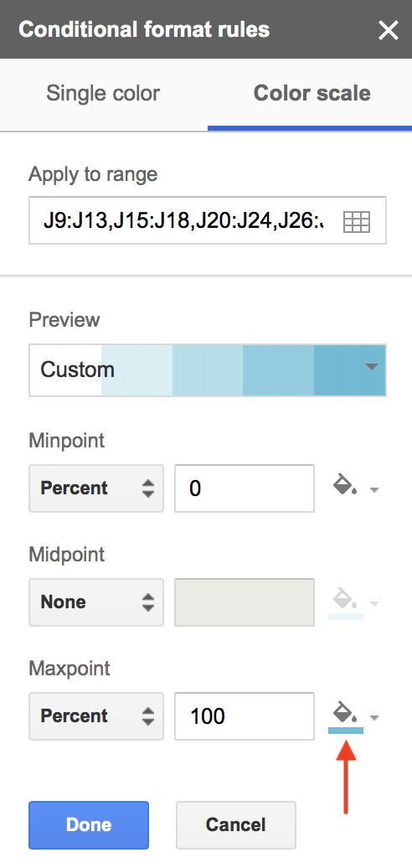Expand the Midpoint color dropdown arrow
The height and width of the screenshot is (868, 412).
tap(374, 603)
